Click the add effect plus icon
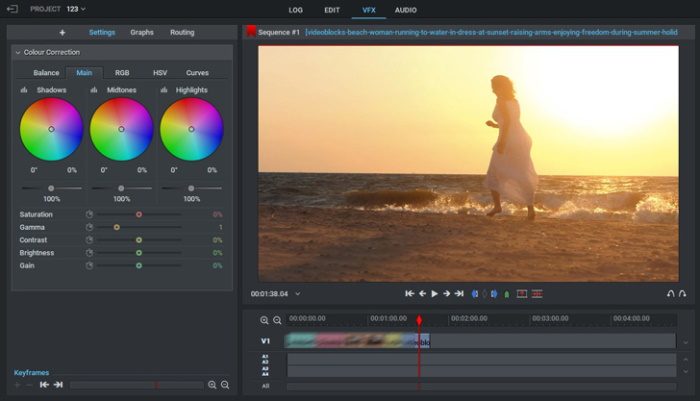This screenshot has height=401, width=700. pyautogui.click(x=62, y=32)
